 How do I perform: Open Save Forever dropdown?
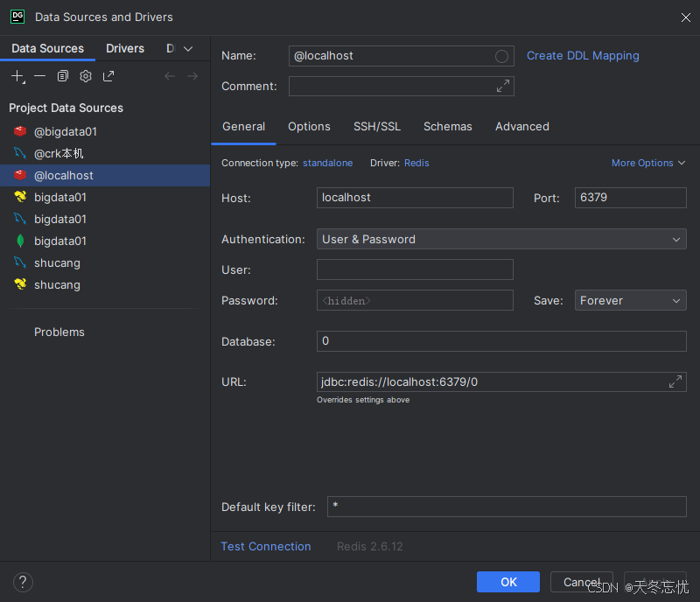coord(630,300)
